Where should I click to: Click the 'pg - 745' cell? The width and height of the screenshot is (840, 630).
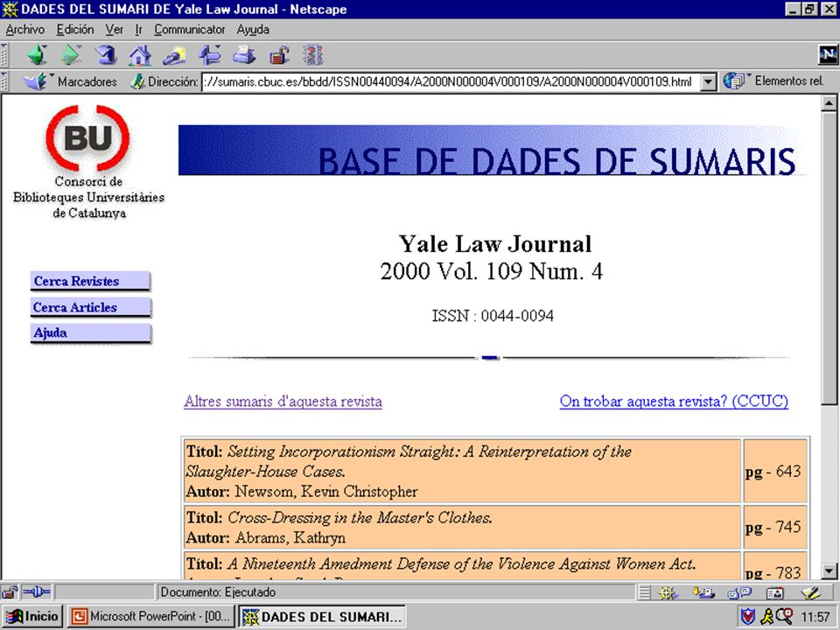pos(775,527)
